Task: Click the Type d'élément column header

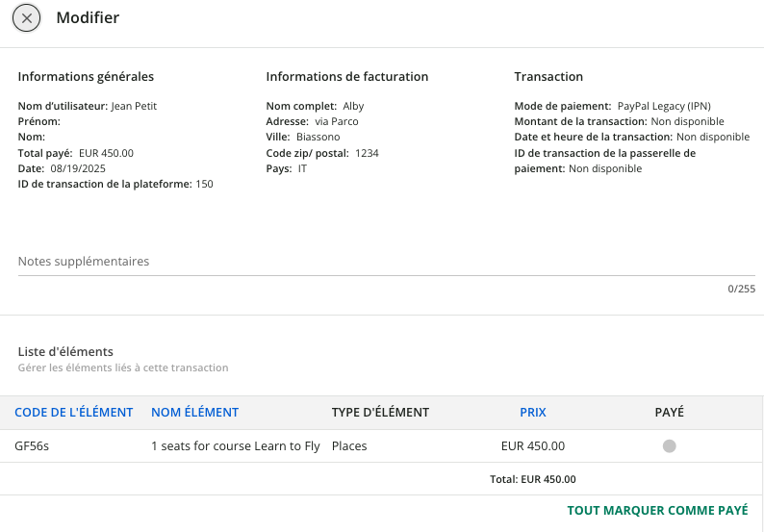Action: (x=380, y=412)
